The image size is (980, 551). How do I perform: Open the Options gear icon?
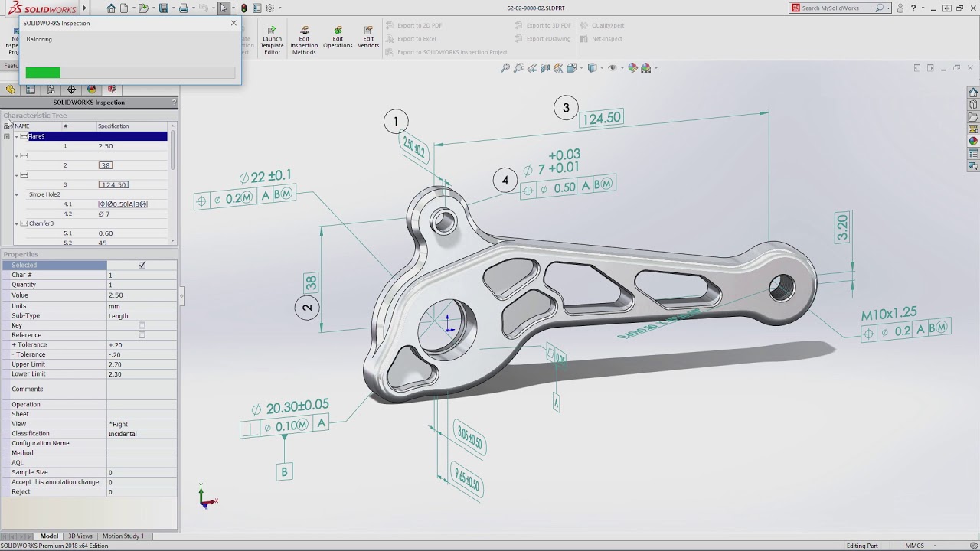tap(269, 8)
